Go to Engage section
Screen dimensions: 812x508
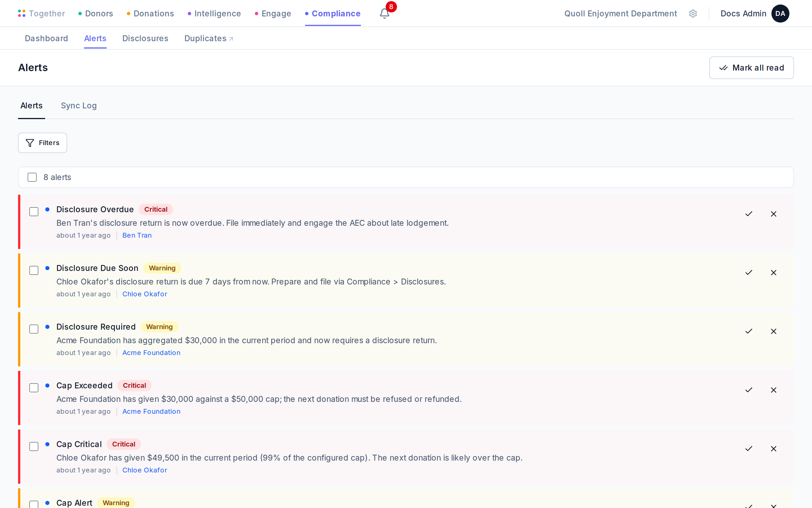pos(273,14)
